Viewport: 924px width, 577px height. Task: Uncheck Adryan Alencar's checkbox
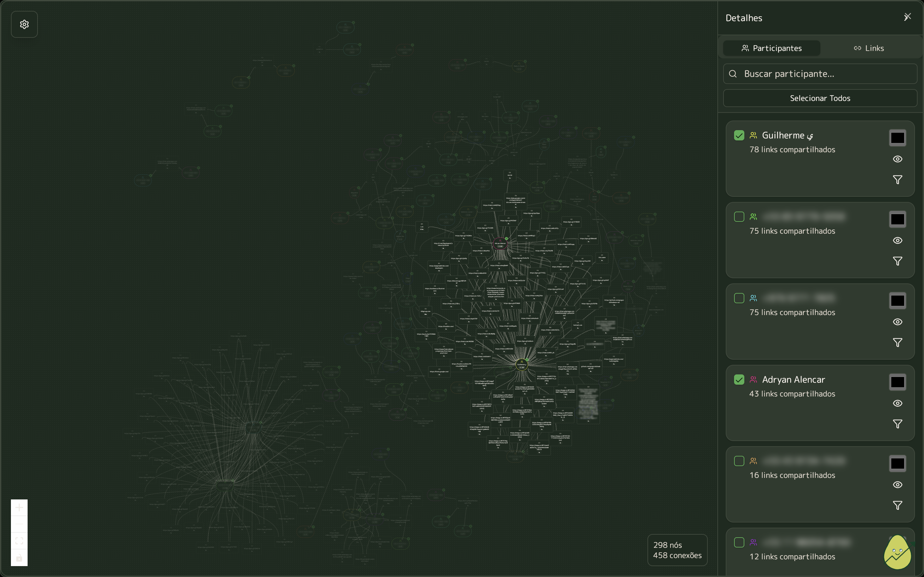(739, 380)
